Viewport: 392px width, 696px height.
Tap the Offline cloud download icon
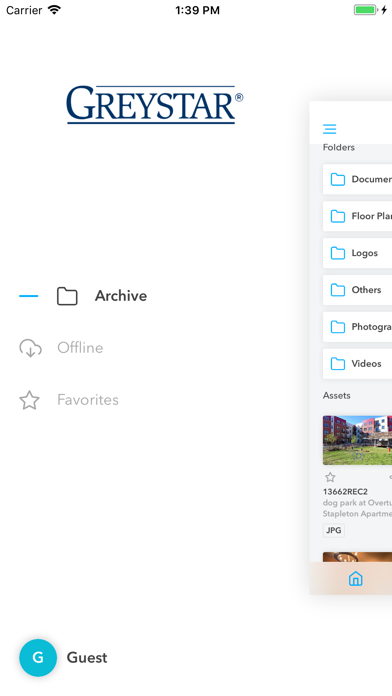(x=30, y=348)
